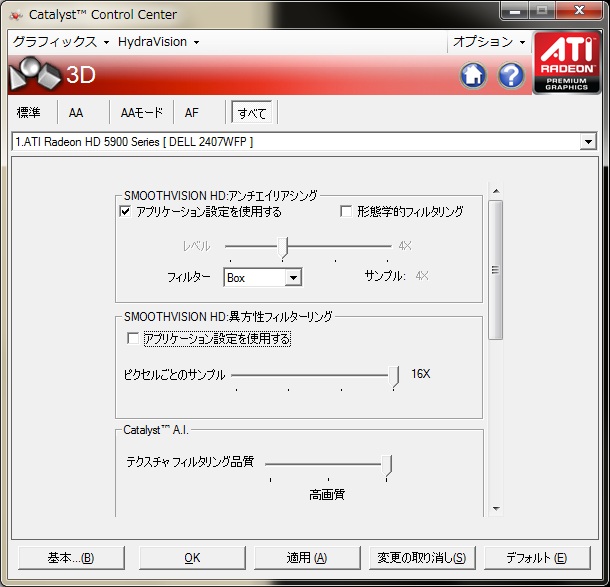
Task: Close the Catalyst Control Center window
Action: (579, 11)
